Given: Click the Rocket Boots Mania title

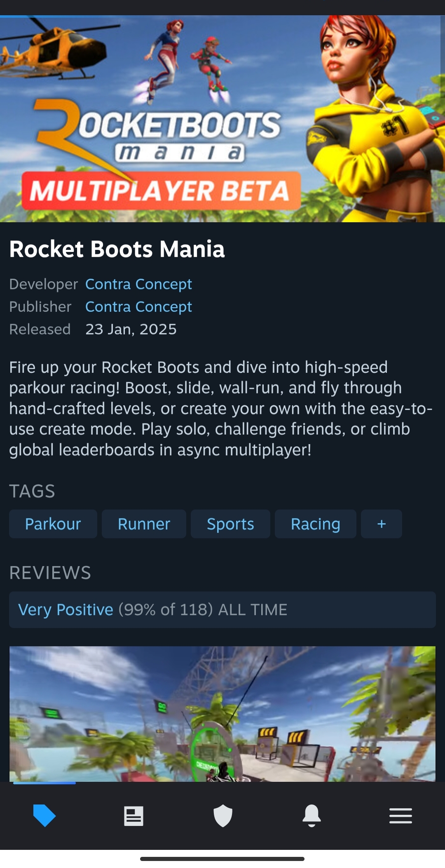Looking at the screenshot, I should [x=117, y=249].
